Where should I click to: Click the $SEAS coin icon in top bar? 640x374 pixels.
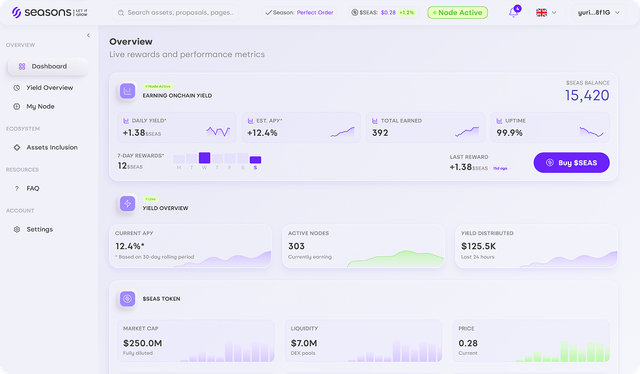[x=355, y=13]
